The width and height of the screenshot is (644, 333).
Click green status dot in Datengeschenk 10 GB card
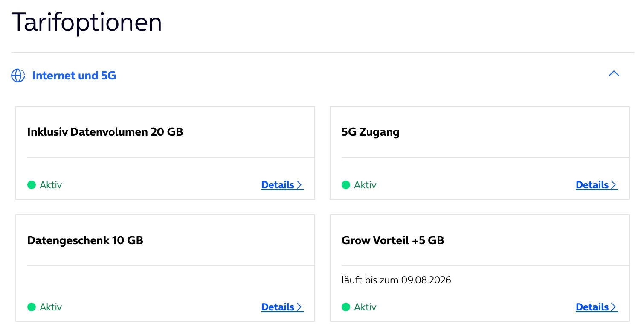[32, 307]
